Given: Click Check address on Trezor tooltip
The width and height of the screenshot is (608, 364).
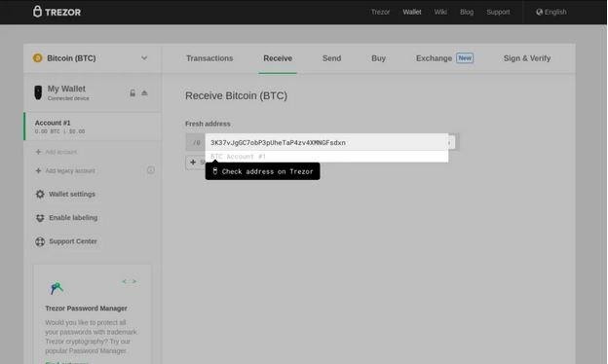Looking at the screenshot, I should pos(262,171).
